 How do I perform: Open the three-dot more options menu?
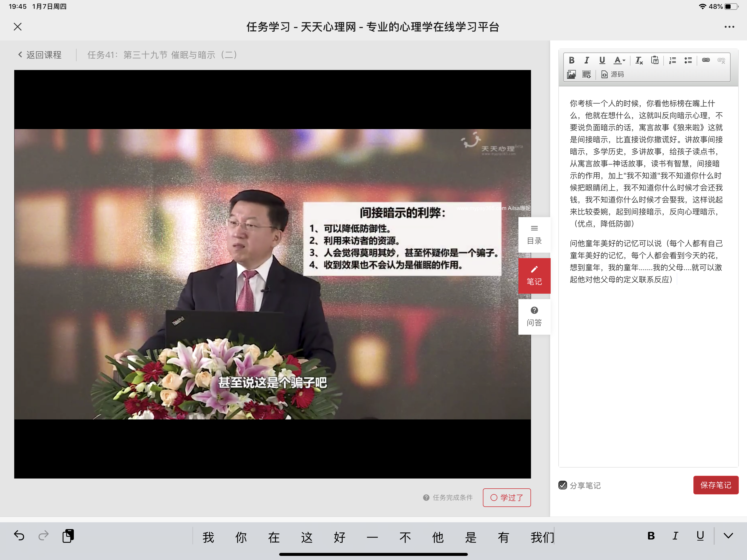point(729,27)
